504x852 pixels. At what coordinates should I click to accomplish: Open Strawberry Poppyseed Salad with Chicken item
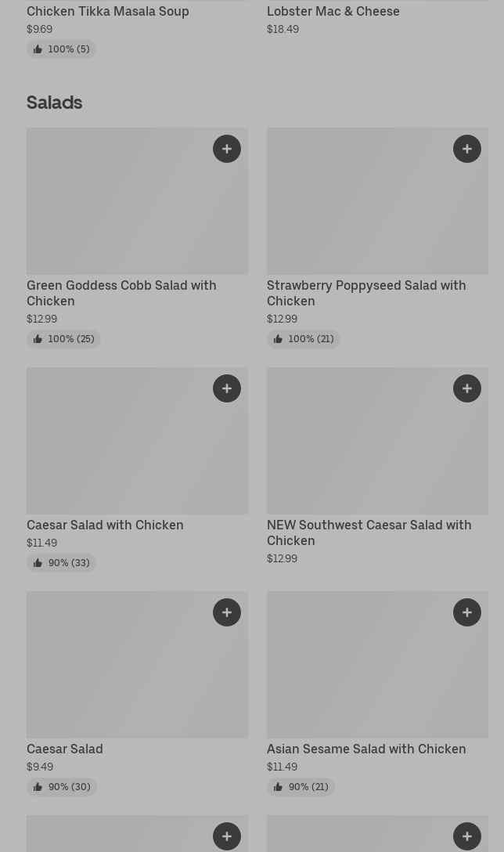tap(366, 293)
